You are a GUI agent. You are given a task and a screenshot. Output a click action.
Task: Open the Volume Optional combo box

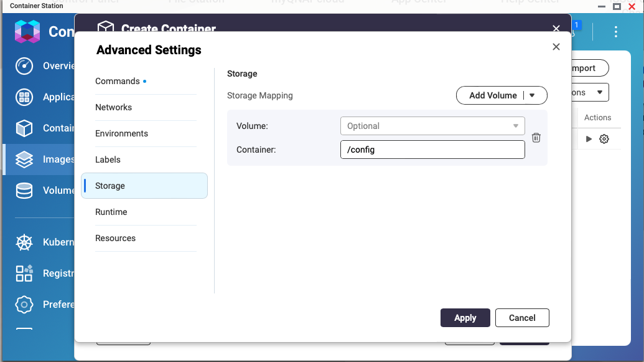click(432, 126)
